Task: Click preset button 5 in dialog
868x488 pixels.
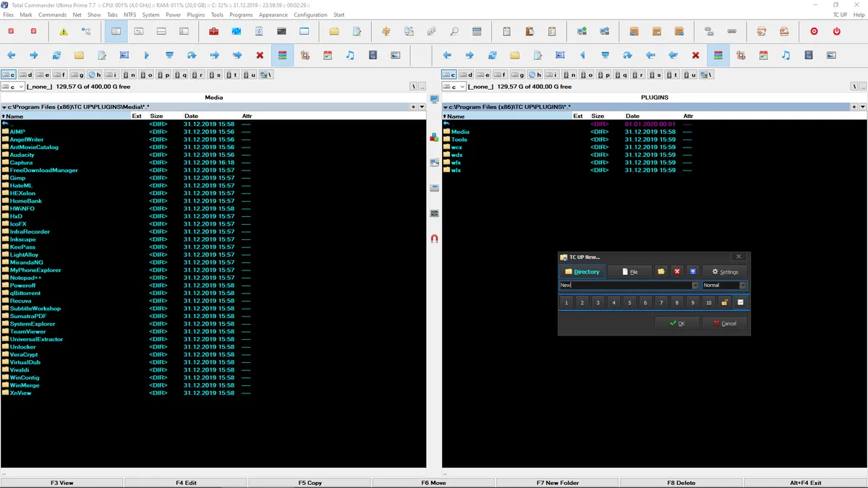Action: pyautogui.click(x=629, y=303)
